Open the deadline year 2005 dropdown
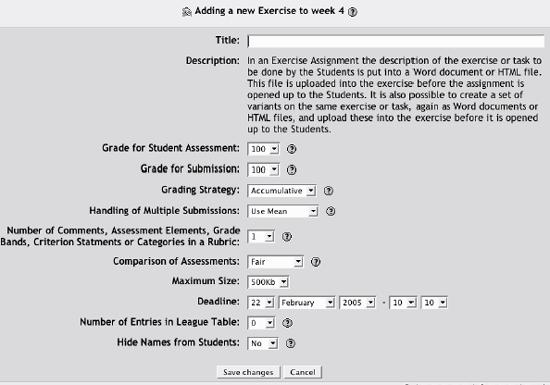Screen dimensions: 550x385 point(357,302)
